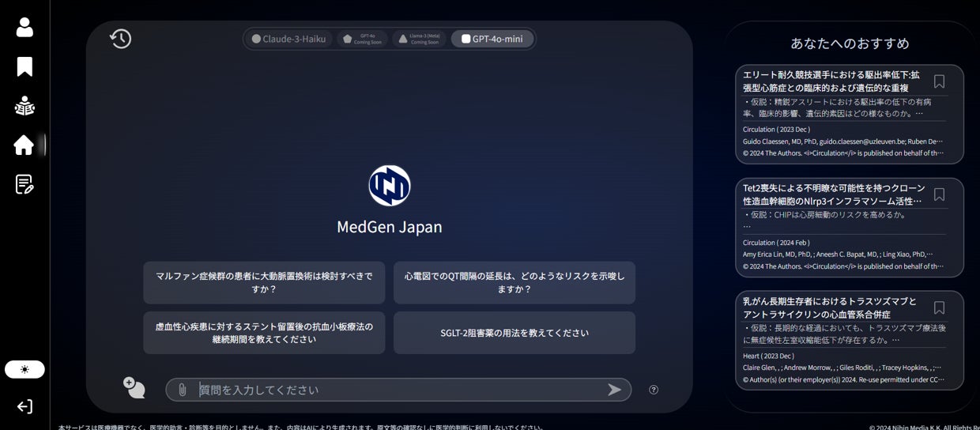Image resolution: width=980 pixels, height=430 pixels.
Task: Choose the QT interval prolongation risk question
Action: point(514,282)
